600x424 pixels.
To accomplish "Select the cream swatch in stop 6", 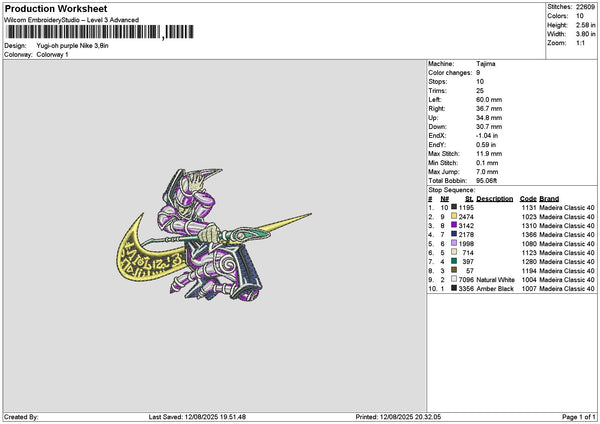I will pos(454,252).
